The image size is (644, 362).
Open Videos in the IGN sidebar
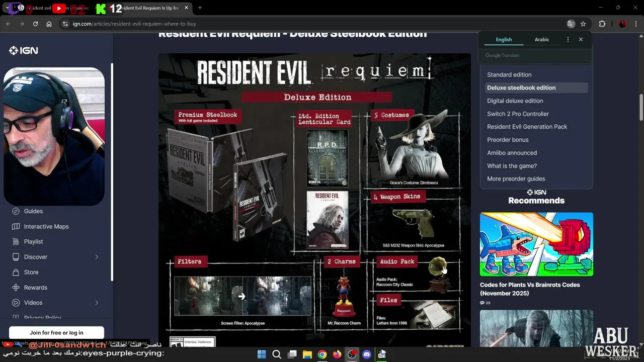pos(33,303)
